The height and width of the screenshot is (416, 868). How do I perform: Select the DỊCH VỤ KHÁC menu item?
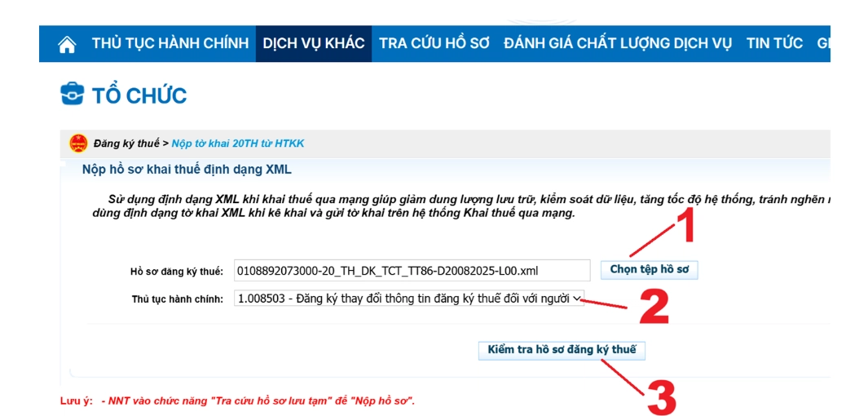point(314,44)
